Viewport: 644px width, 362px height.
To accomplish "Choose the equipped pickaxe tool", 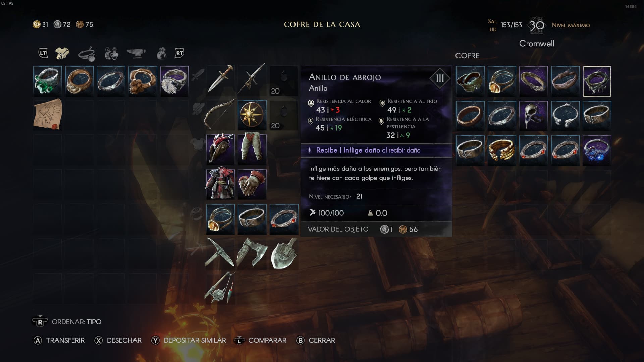I will tap(220, 252).
